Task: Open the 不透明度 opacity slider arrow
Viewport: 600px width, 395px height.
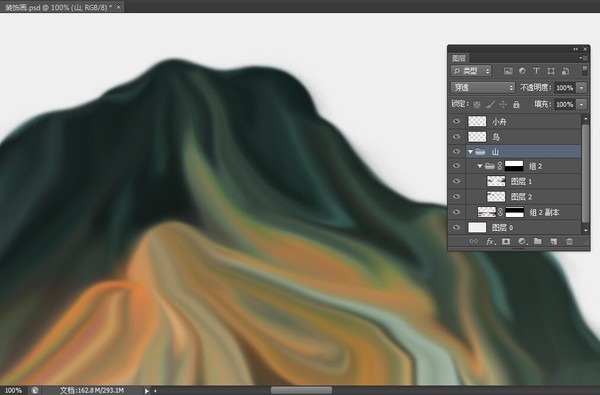Action: point(581,88)
